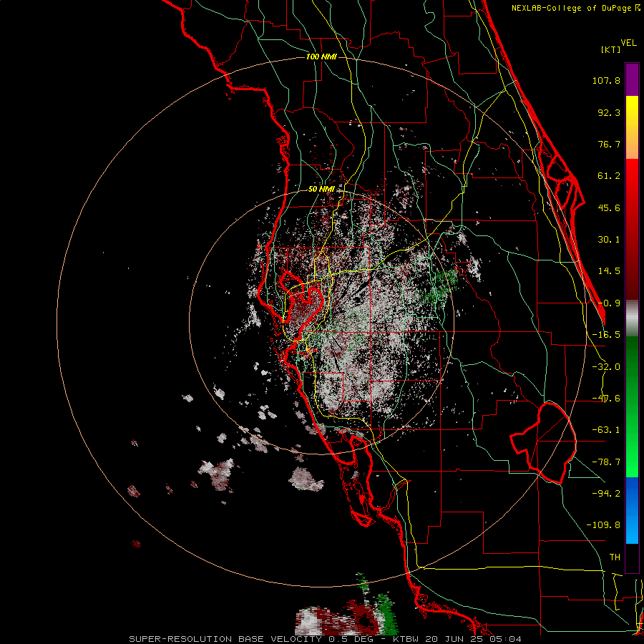Click the SUPER-RESOLUTION BASE VELOCITY caption text
The width and height of the screenshot is (644, 644).
point(225,639)
